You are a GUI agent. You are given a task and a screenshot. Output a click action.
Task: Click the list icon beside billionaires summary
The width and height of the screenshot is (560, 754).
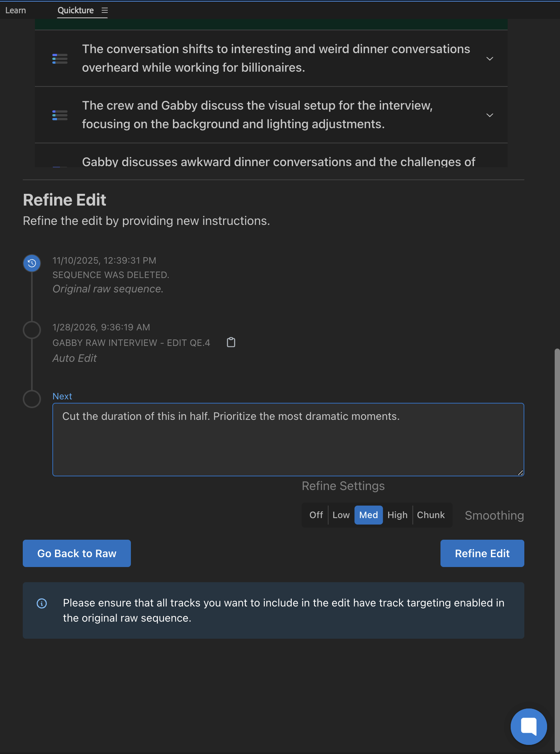(x=60, y=58)
